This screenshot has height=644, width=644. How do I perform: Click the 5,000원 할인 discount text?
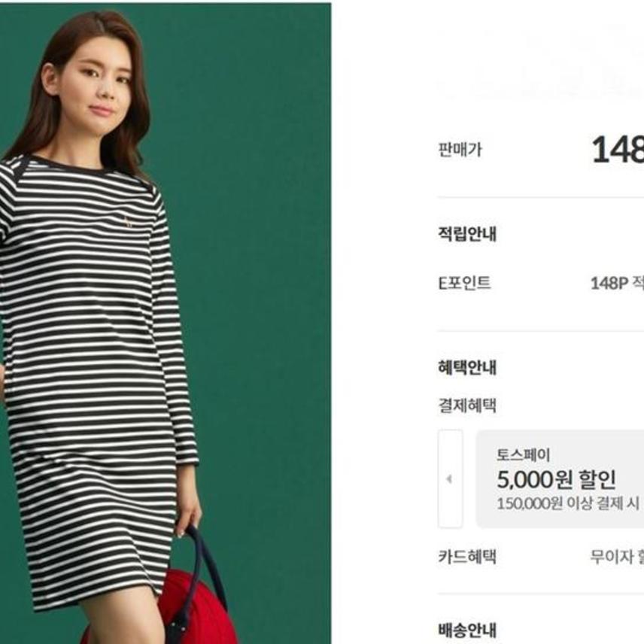(x=557, y=479)
